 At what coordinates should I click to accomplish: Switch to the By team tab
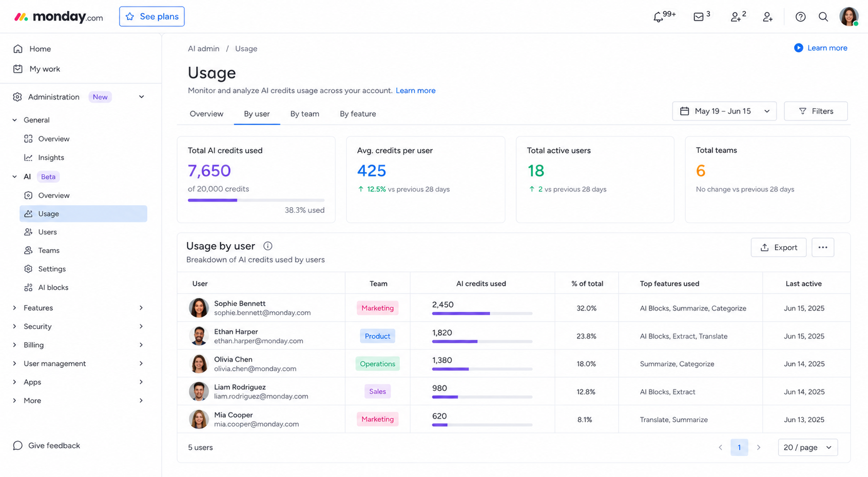pos(305,114)
